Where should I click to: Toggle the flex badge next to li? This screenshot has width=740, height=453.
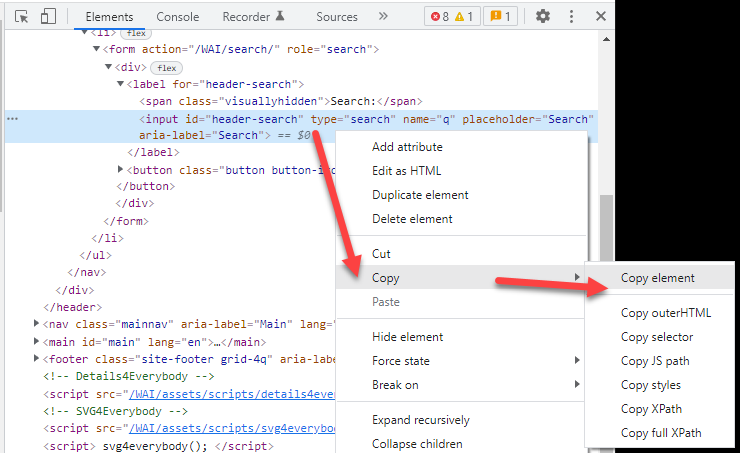click(136, 33)
